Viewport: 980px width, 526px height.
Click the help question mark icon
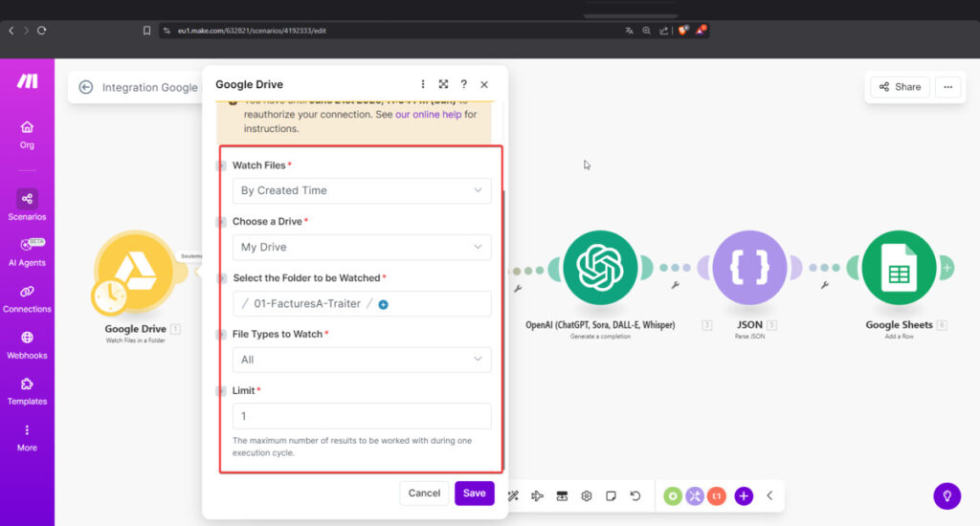463,84
